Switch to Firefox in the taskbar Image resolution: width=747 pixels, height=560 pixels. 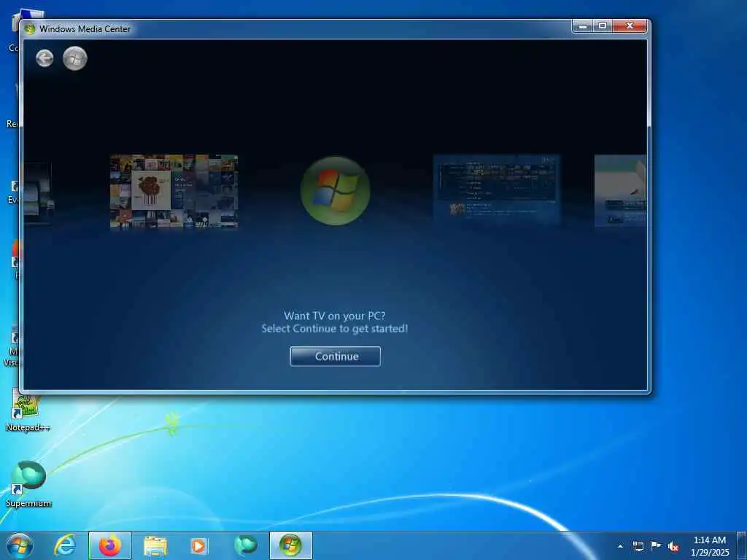point(110,546)
